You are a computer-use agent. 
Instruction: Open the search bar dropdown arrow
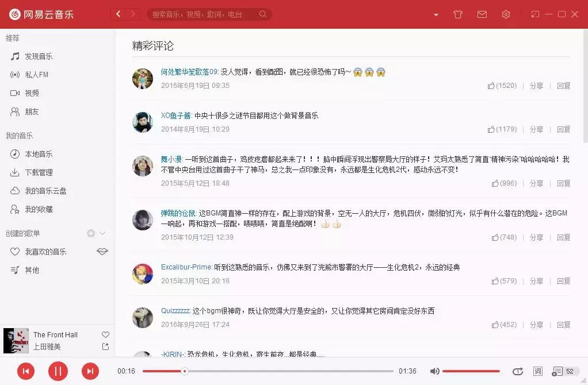pyautogui.click(x=436, y=14)
